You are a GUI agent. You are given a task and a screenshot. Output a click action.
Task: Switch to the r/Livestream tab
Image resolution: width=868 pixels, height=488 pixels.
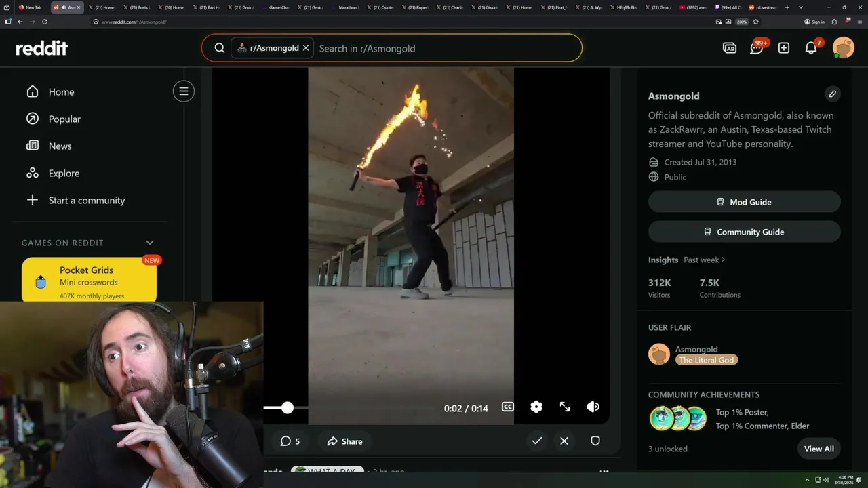click(763, 7)
